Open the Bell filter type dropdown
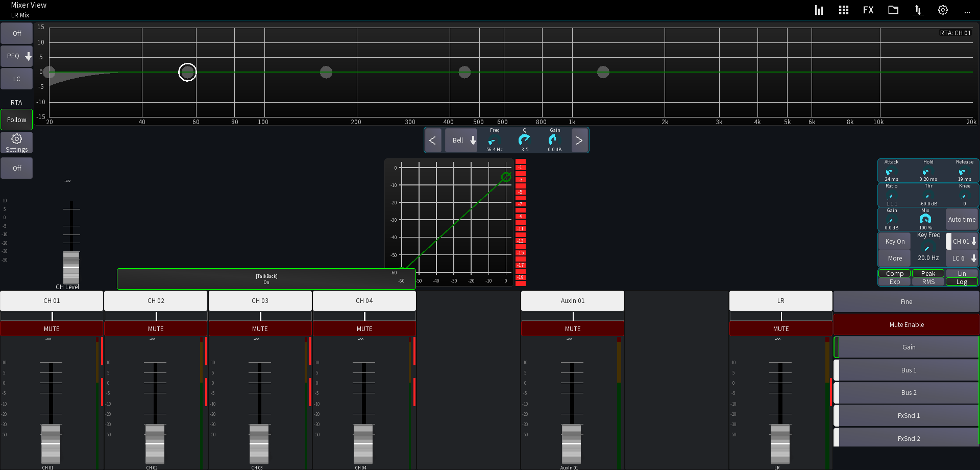 click(461, 140)
